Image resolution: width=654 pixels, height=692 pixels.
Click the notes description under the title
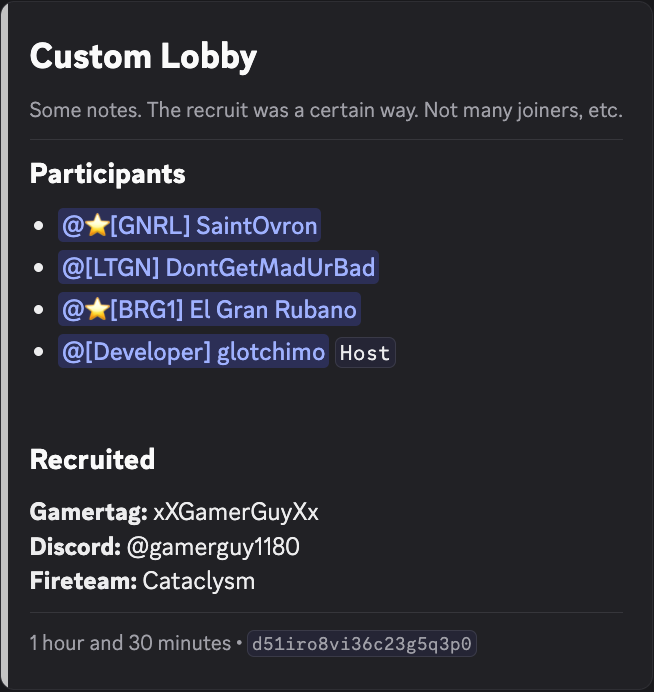pos(326,109)
